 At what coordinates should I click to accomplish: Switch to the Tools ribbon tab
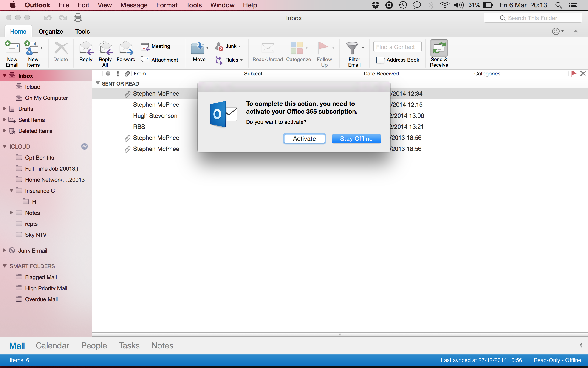82,32
